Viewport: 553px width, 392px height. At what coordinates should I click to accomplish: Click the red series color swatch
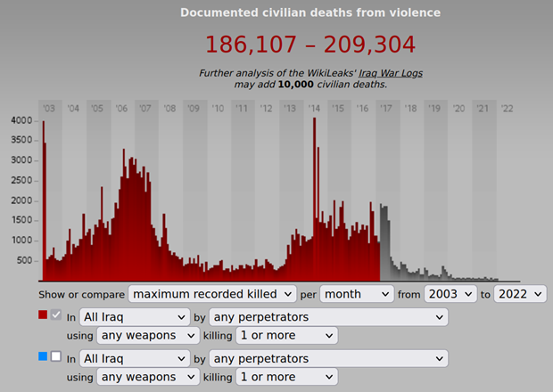pos(43,315)
